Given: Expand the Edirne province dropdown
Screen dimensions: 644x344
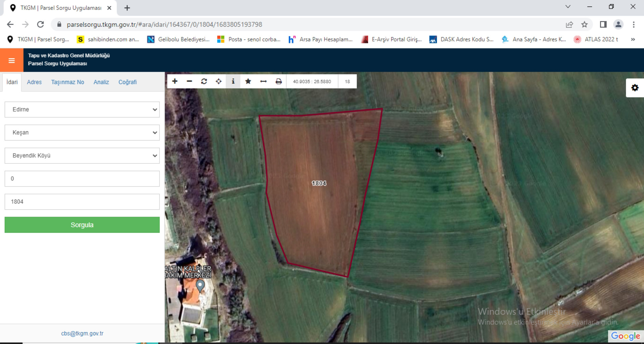Looking at the screenshot, I should pos(82,110).
